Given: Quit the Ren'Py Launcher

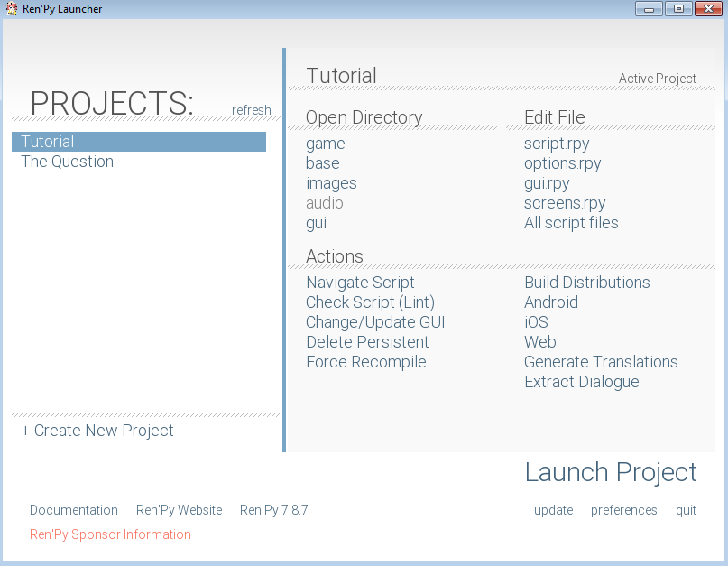Looking at the screenshot, I should (x=686, y=510).
